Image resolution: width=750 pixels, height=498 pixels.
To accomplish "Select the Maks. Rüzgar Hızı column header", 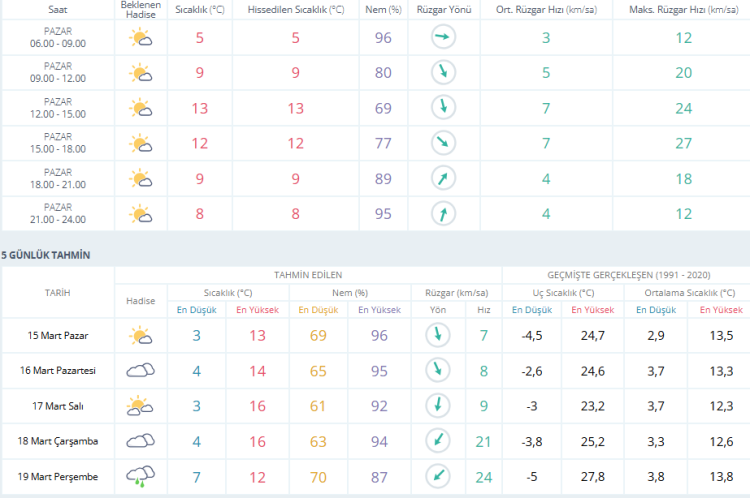I will (680, 8).
